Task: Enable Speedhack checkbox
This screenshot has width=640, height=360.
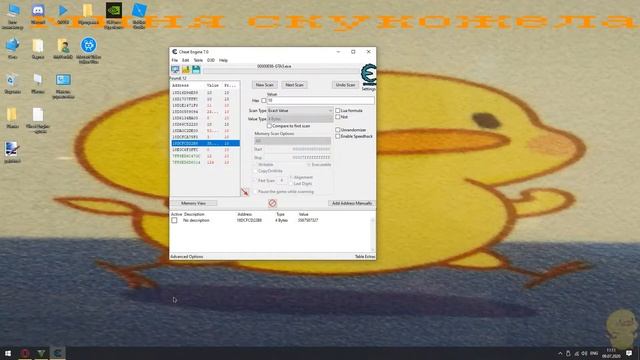Action: coord(338,136)
